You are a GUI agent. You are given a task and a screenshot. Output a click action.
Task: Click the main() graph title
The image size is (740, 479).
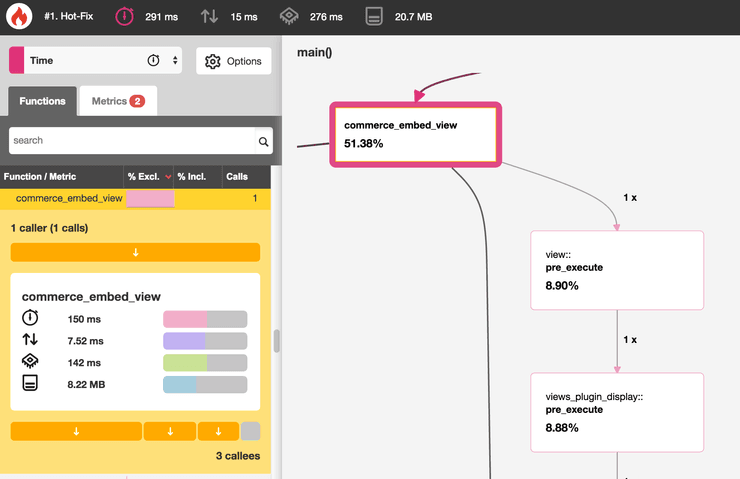(314, 52)
